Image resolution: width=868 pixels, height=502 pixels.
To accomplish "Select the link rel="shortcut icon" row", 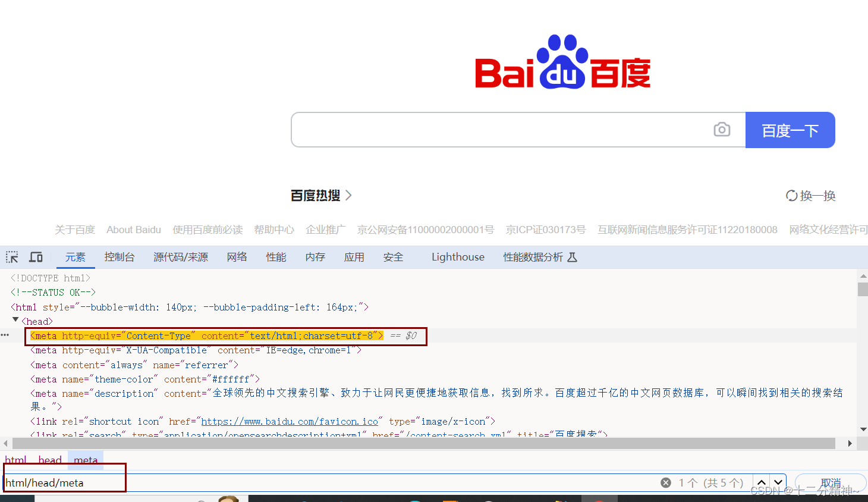I will click(x=263, y=421).
